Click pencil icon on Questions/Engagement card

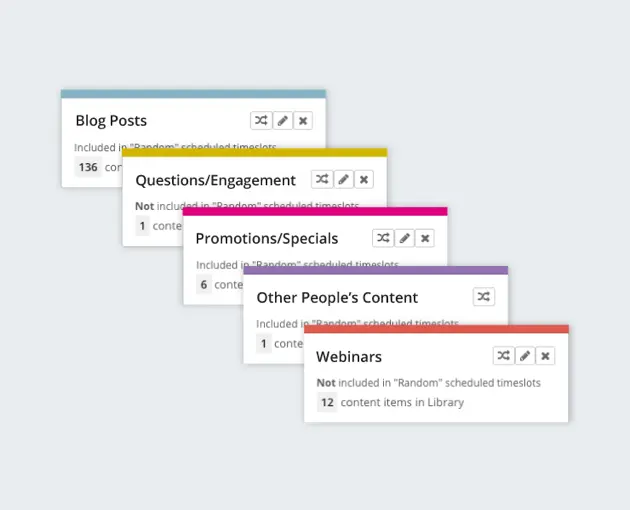coord(343,180)
